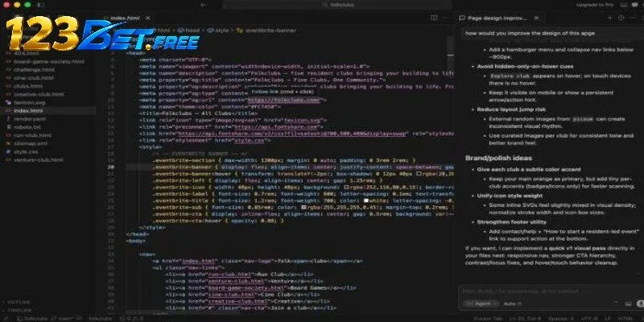
Task: Click LF line ending in status bar
Action: coord(608,319)
